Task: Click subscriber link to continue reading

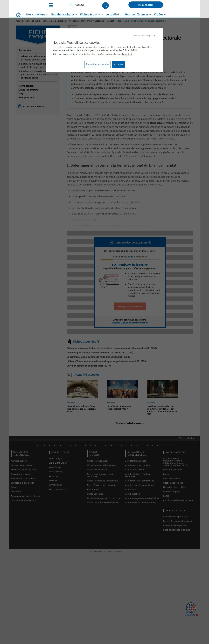Action: coord(130,251)
